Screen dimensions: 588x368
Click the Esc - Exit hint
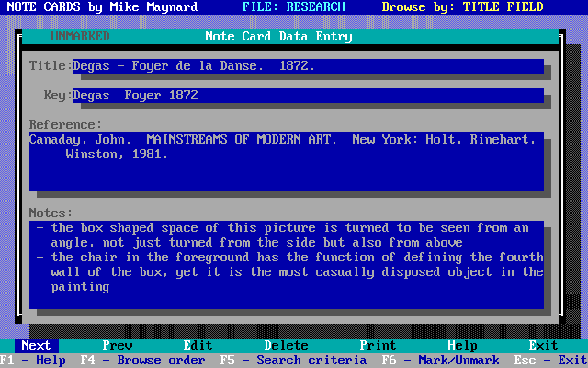(550, 361)
